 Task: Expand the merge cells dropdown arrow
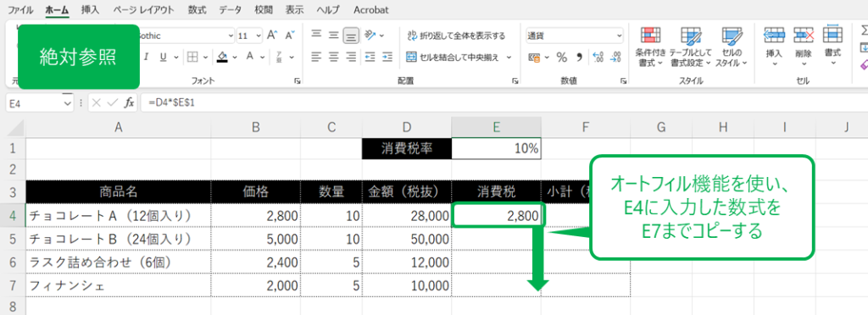click(509, 57)
